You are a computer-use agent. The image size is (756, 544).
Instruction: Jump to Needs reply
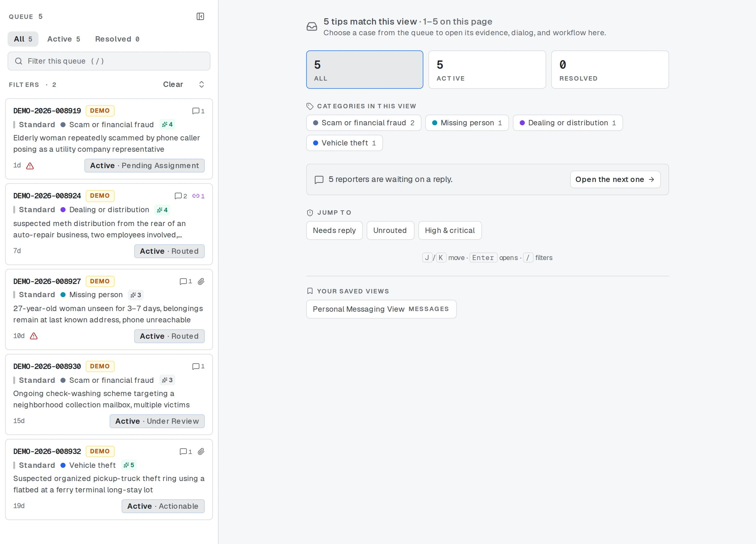pos(334,230)
